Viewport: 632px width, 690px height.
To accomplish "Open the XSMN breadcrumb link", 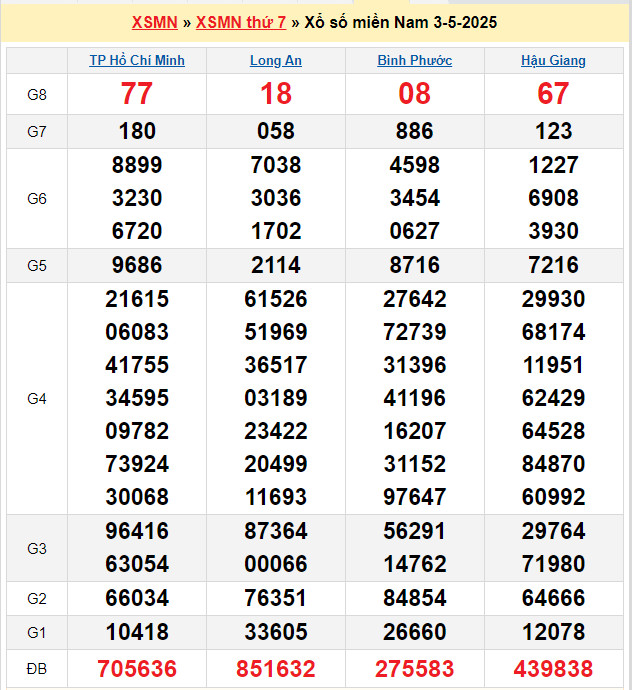I will coord(154,22).
